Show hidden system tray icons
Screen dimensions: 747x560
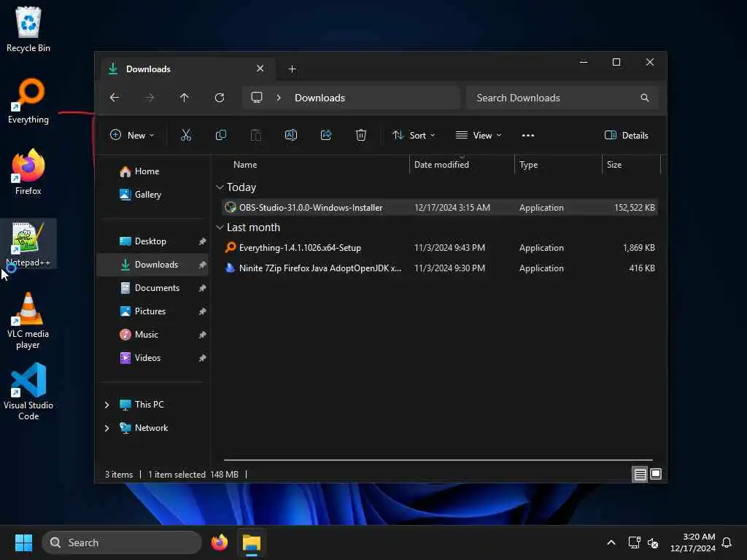pos(611,542)
